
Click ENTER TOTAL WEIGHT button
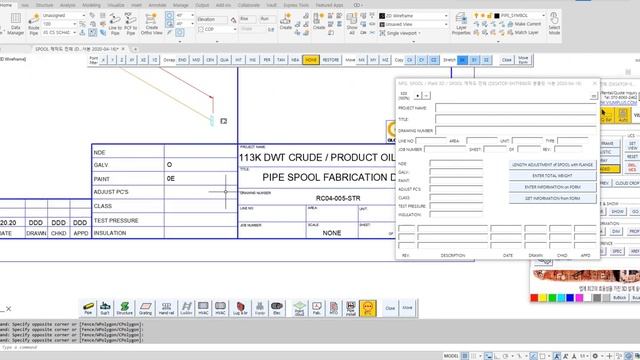point(552,176)
